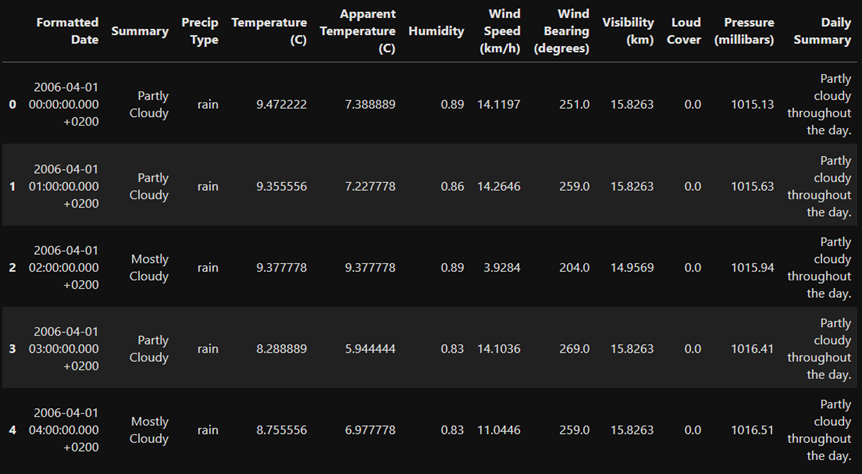Select row index 0
The height and width of the screenshot is (474, 862).
(12, 105)
